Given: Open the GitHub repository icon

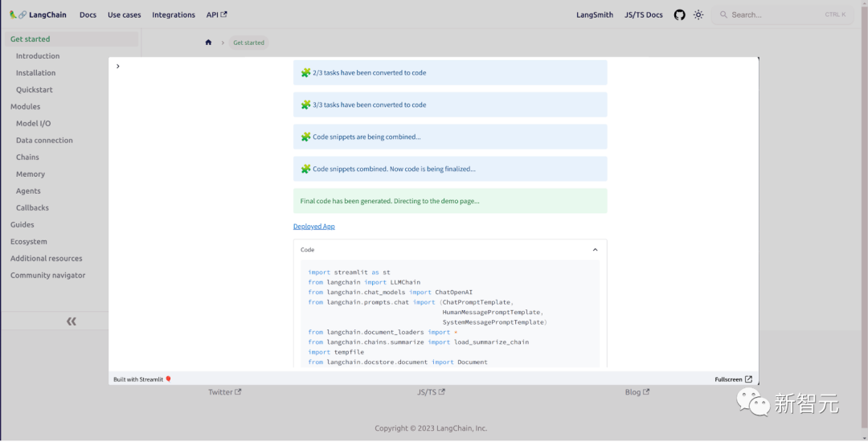Looking at the screenshot, I should pyautogui.click(x=679, y=15).
